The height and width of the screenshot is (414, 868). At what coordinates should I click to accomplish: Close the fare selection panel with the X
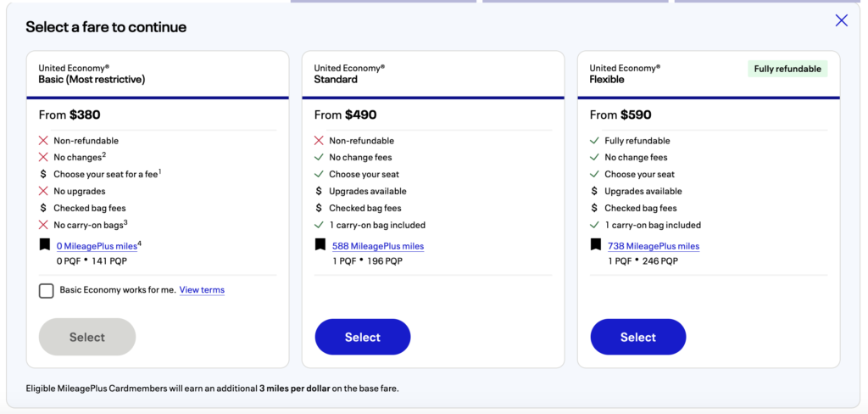842,20
